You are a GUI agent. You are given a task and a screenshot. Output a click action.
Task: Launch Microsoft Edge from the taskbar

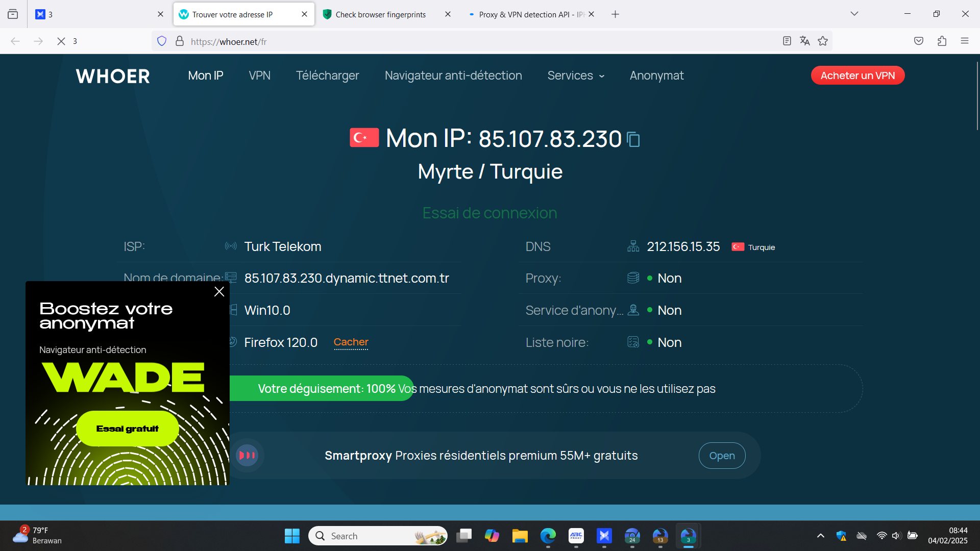pos(548,536)
